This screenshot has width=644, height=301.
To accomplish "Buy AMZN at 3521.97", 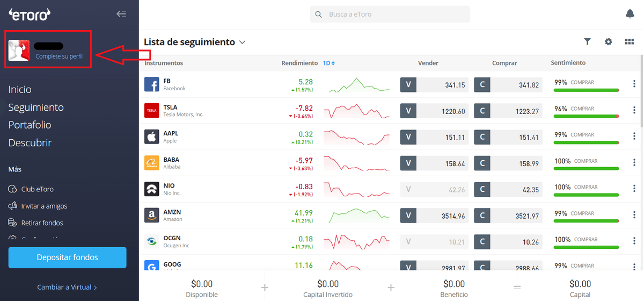I will [x=508, y=216].
